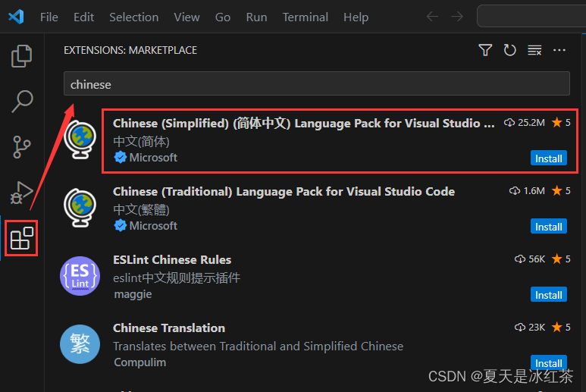This screenshot has width=586, height=392.
Task: Click star rating of Chinese Translation
Action: click(x=561, y=328)
